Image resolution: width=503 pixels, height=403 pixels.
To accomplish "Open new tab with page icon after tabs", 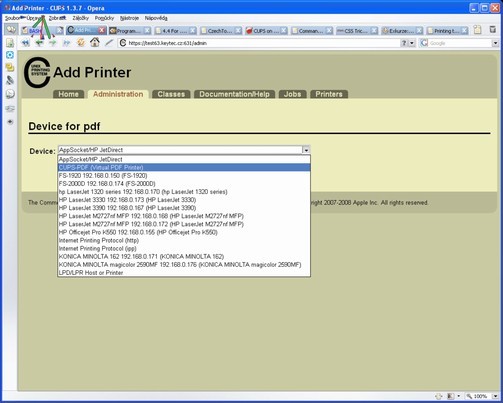I will click(478, 30).
